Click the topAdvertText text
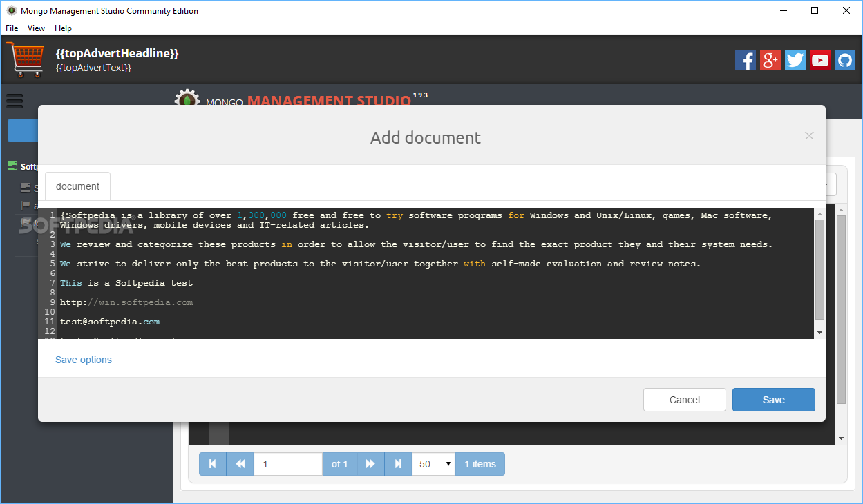 pyautogui.click(x=93, y=68)
